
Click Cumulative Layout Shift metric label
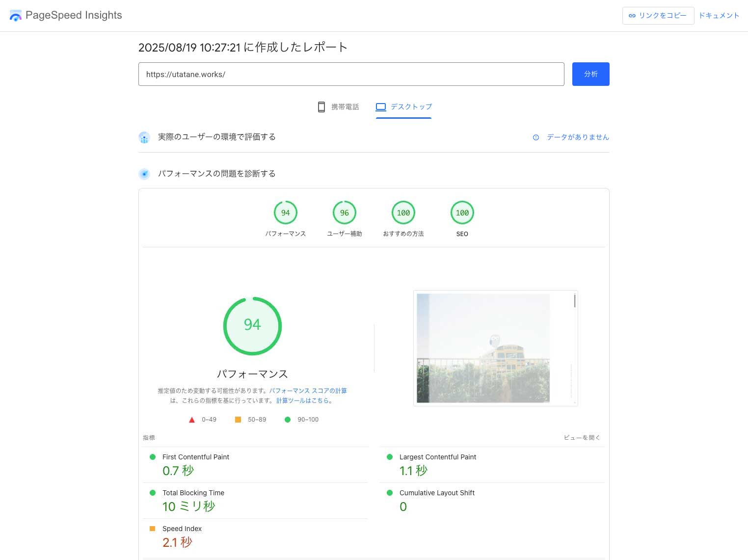pos(437,493)
